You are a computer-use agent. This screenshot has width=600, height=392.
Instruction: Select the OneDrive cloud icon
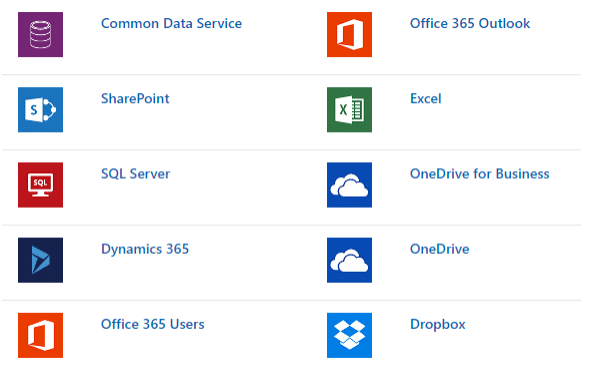pyautogui.click(x=349, y=260)
